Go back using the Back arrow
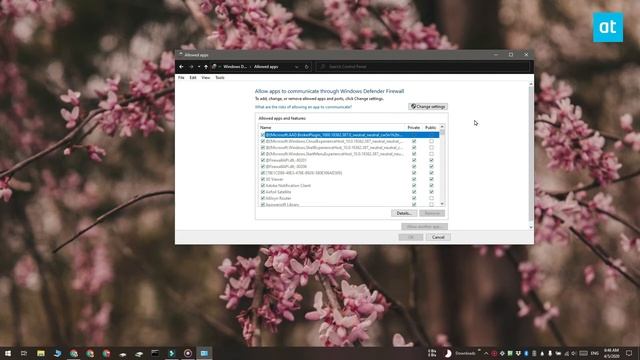This screenshot has width=640, height=360. point(181,67)
